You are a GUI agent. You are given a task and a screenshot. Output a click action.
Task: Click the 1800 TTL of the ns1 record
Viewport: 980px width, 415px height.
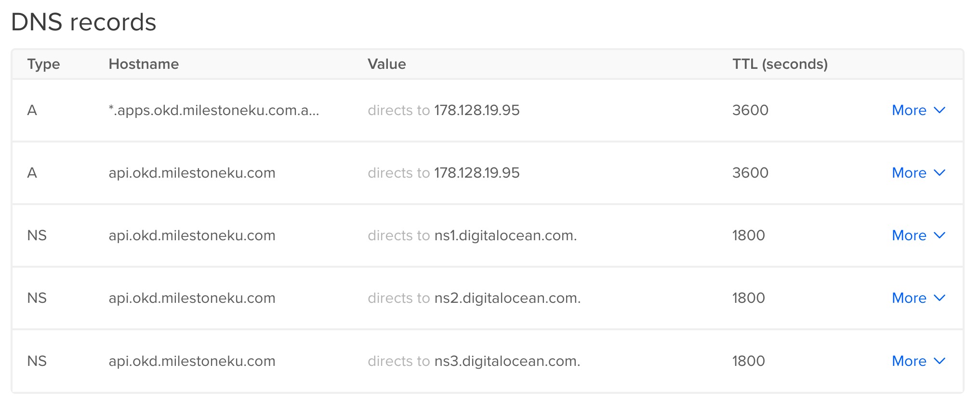pyautogui.click(x=748, y=235)
